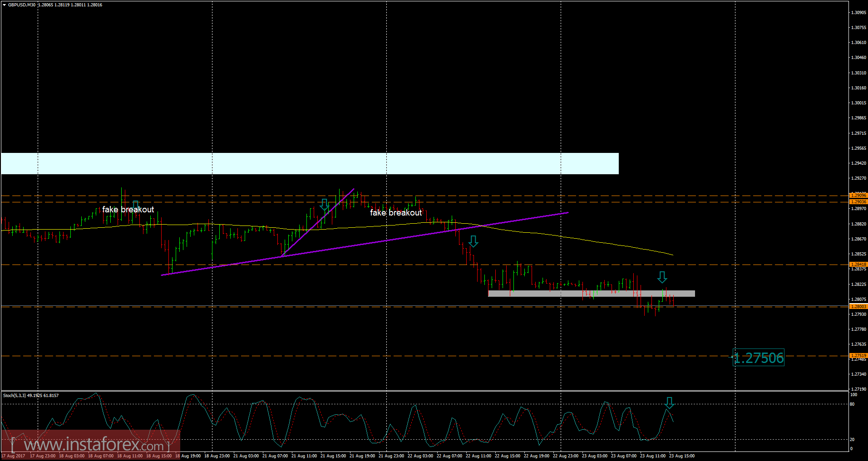Click the 18 Aug 19:00 time label
Viewport: 868px width, 461px height.
188,456
